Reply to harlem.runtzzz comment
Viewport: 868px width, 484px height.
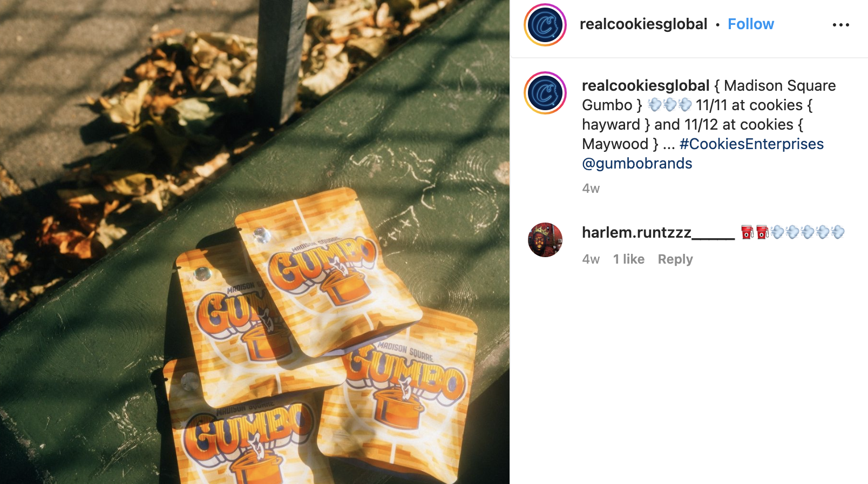click(675, 259)
